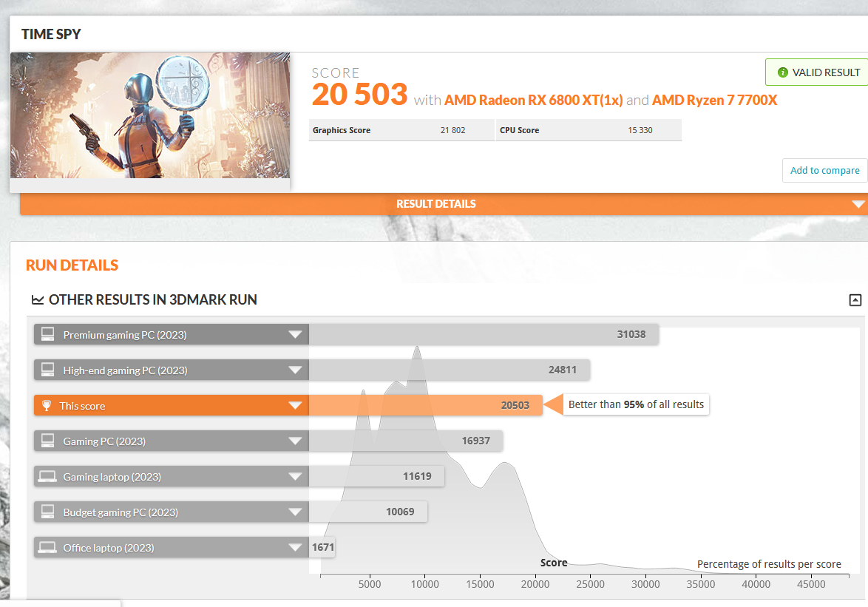Image resolution: width=868 pixels, height=607 pixels.
Task: Click the 10000 axis tick label
Action: [424, 584]
